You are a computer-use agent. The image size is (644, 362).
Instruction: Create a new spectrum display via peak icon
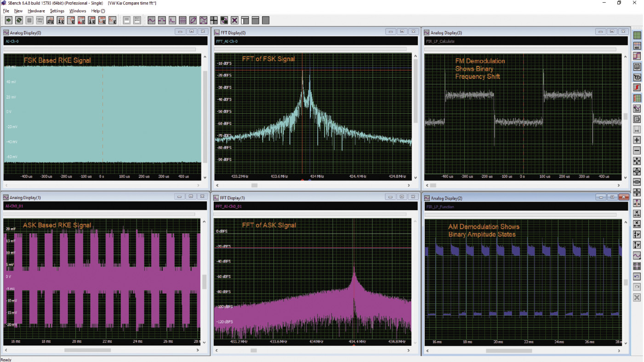pos(172,20)
